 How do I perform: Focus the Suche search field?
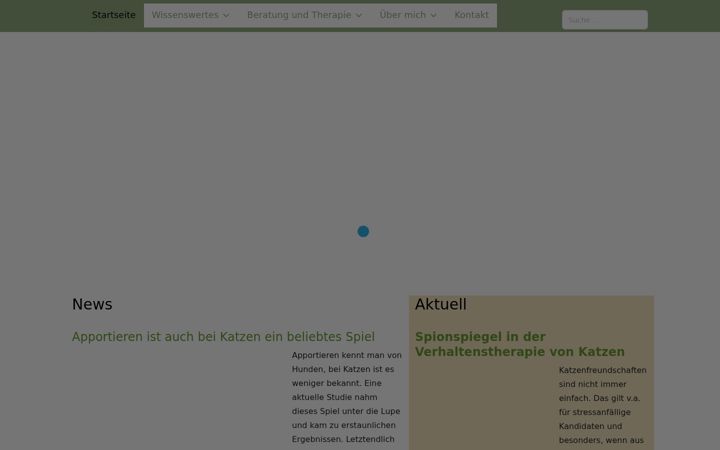605,20
